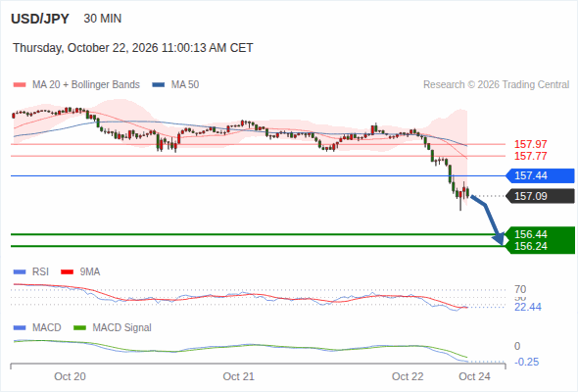Click the 156.24 green target label
This screenshot has width=578, height=392.
click(x=531, y=246)
